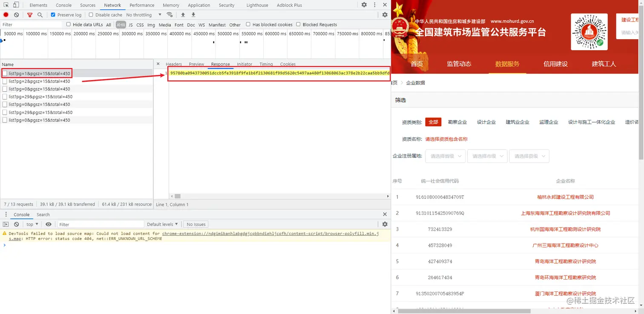The image size is (644, 314).
Task: Open network search magnifier icon
Action: coord(40,14)
